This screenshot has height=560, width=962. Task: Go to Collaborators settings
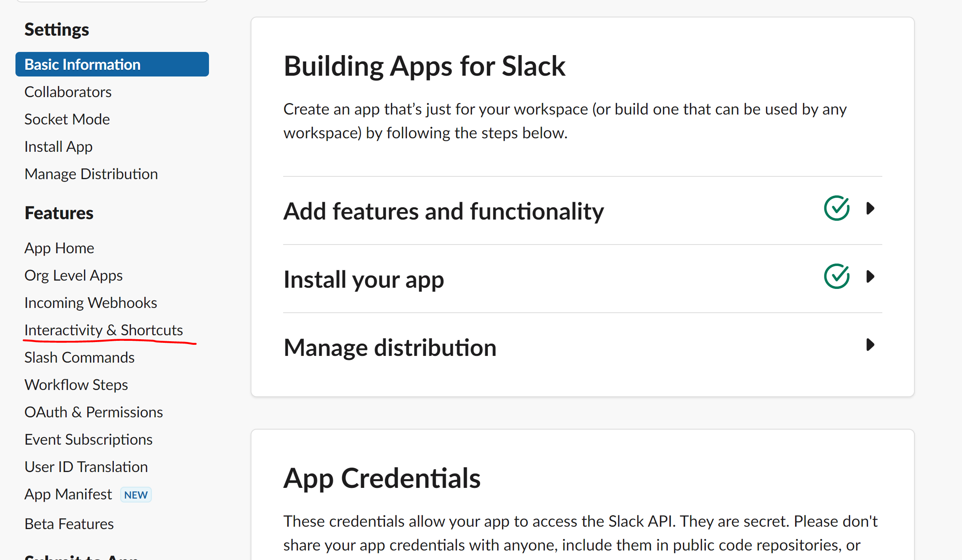68,92
